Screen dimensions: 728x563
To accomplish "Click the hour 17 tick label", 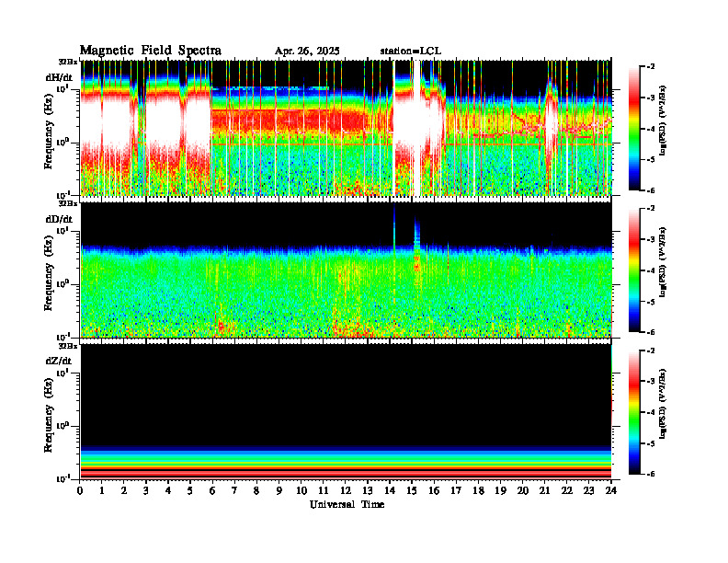I will pos(456,491).
